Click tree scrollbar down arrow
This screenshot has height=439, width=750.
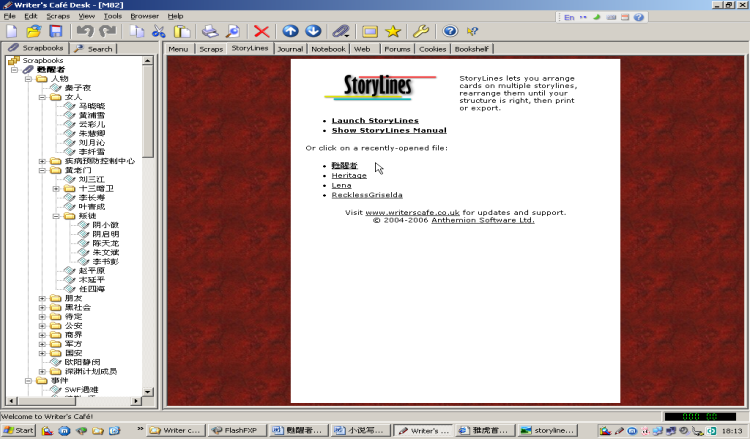coord(148,392)
